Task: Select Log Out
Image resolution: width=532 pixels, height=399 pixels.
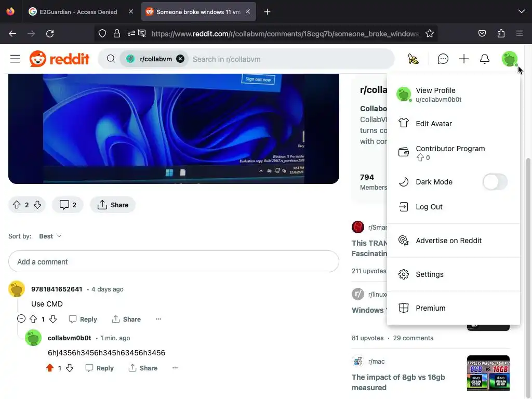Action: pyautogui.click(x=453, y=207)
